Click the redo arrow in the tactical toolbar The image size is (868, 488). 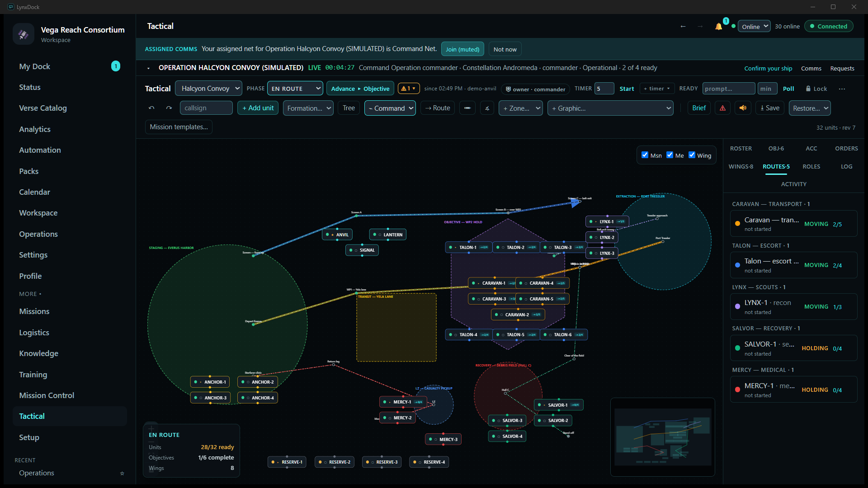(x=169, y=108)
